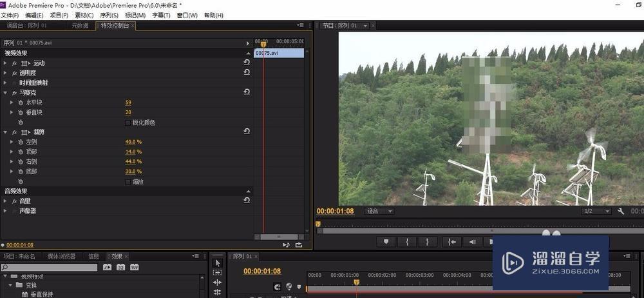
Task: Expand the 音量 audio effect
Action: [5, 201]
